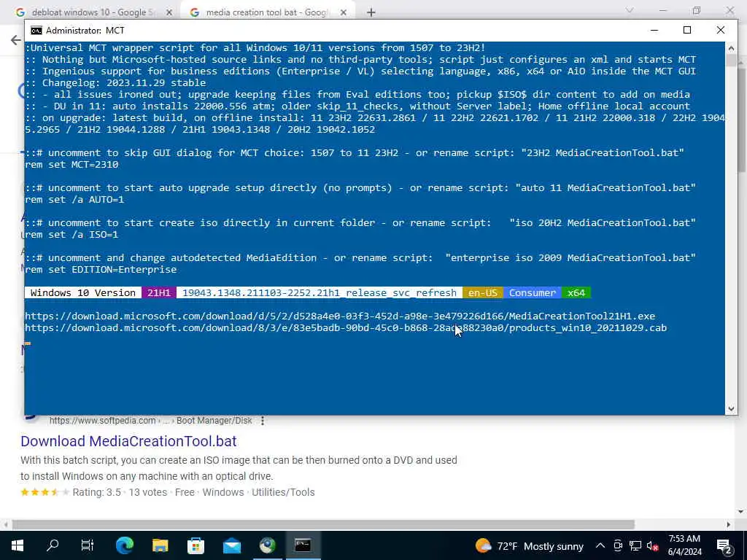Screen dimensions: 747x560
Task: Click the 'rem set EDITION=Enterprise' line
Action: (101, 270)
